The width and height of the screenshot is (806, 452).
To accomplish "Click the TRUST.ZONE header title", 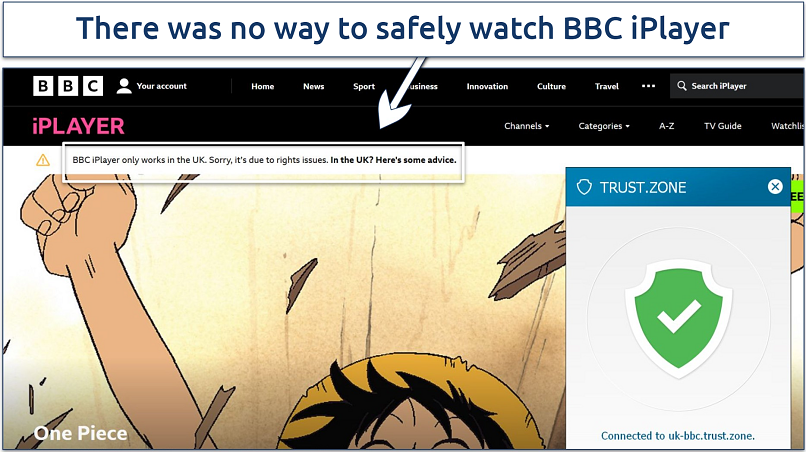I will (643, 187).
